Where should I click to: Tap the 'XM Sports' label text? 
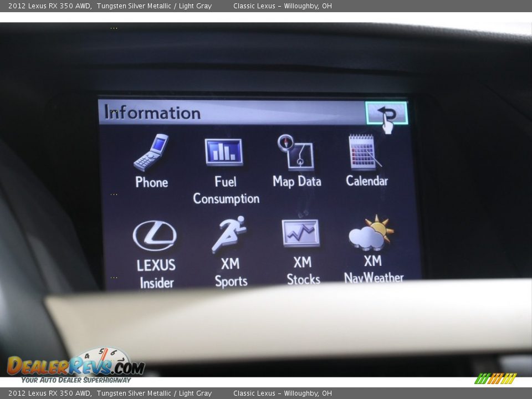coord(231,272)
